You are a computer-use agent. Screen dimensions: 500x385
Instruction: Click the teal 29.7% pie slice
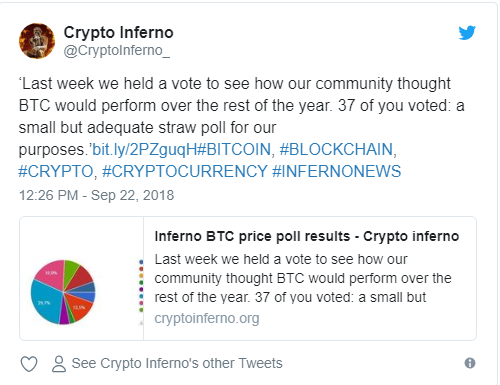click(45, 303)
